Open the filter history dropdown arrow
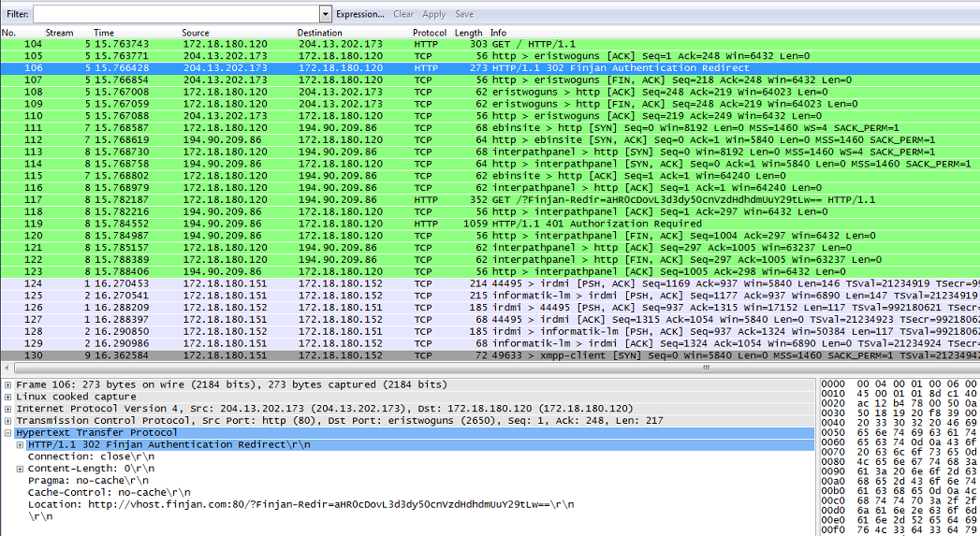 pyautogui.click(x=326, y=14)
